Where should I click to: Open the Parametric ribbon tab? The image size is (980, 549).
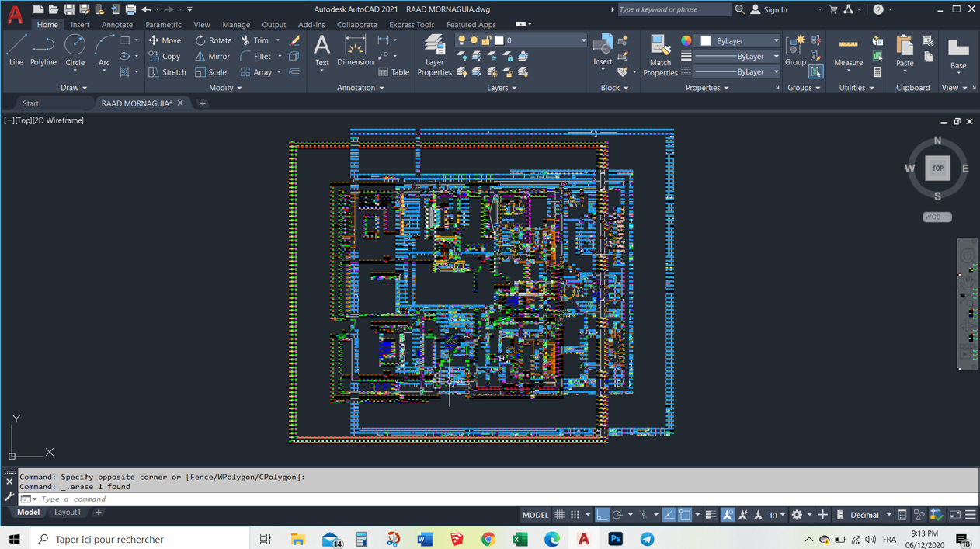click(163, 25)
